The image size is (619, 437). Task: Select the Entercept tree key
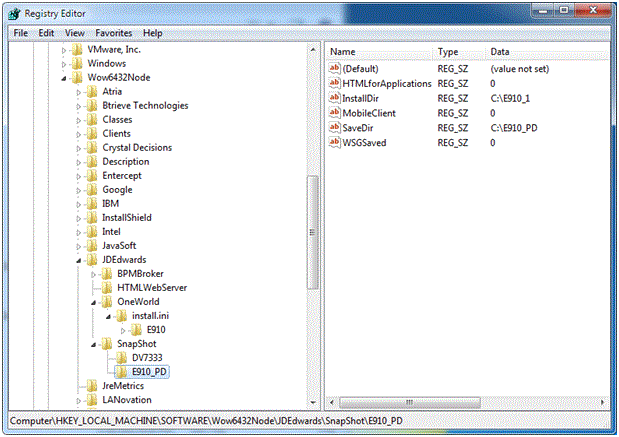122,176
